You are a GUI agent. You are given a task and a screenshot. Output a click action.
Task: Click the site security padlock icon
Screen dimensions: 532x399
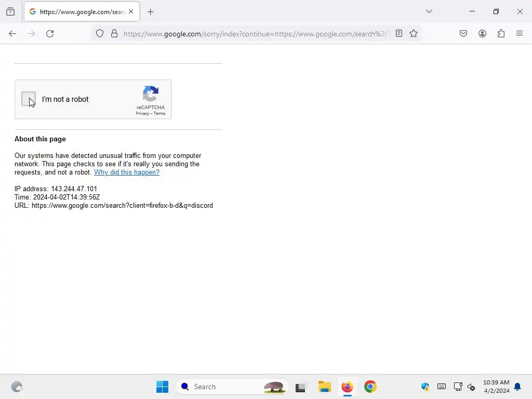coord(114,34)
